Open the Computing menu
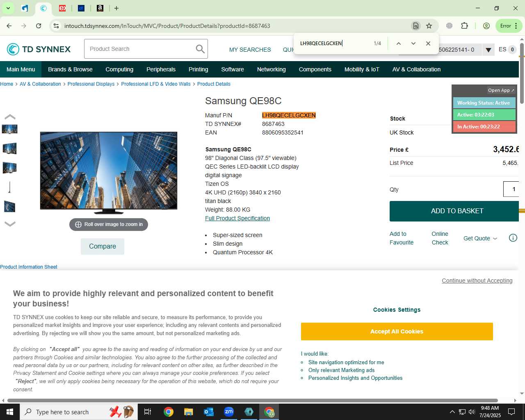 119,69
